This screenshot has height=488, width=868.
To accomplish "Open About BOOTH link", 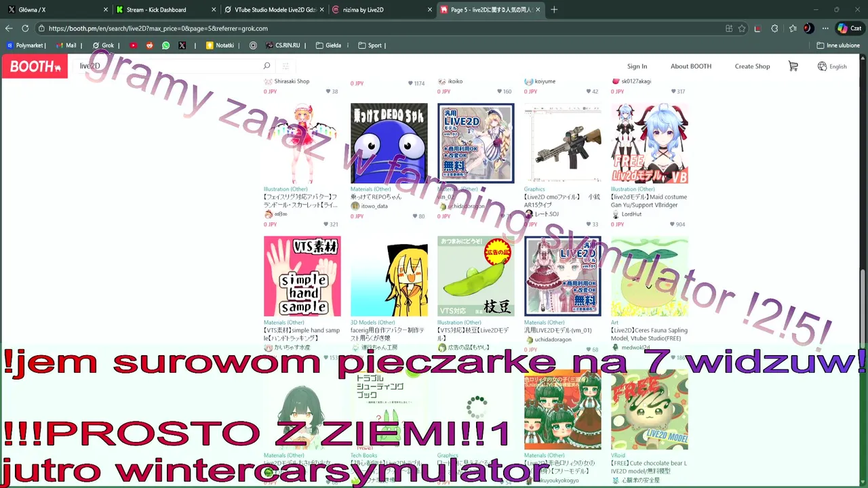I will pyautogui.click(x=691, y=66).
